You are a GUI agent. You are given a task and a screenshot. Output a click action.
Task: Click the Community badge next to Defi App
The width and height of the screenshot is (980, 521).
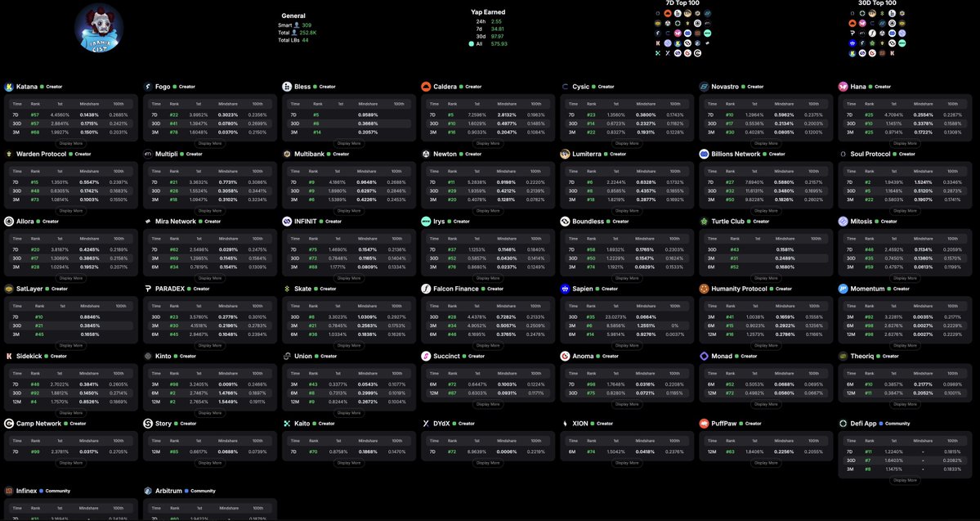(894, 424)
